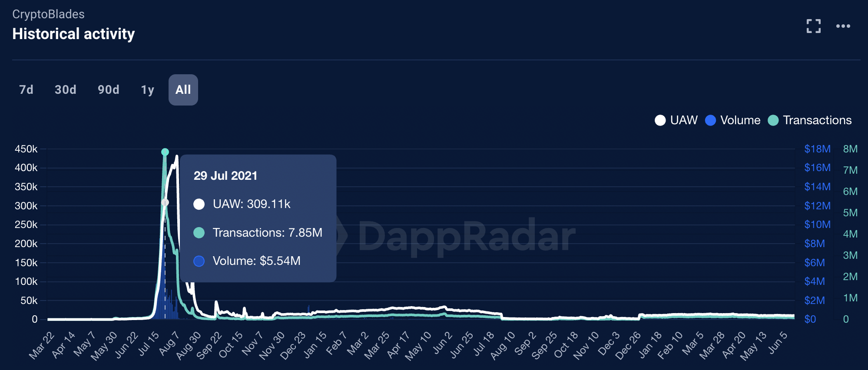Click the Jun 2 x-axis label
868x370 pixels.
point(443,343)
